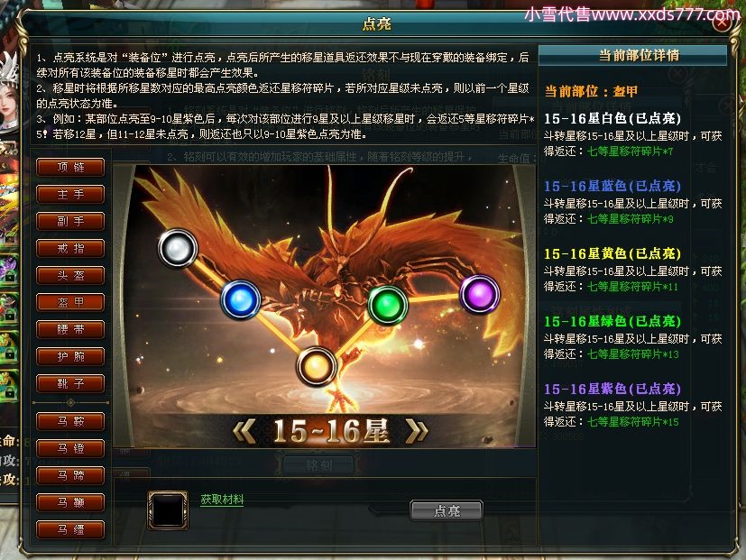The width and height of the screenshot is (746, 560).
Task: Switch to 腰带 slot
Action: (x=70, y=329)
